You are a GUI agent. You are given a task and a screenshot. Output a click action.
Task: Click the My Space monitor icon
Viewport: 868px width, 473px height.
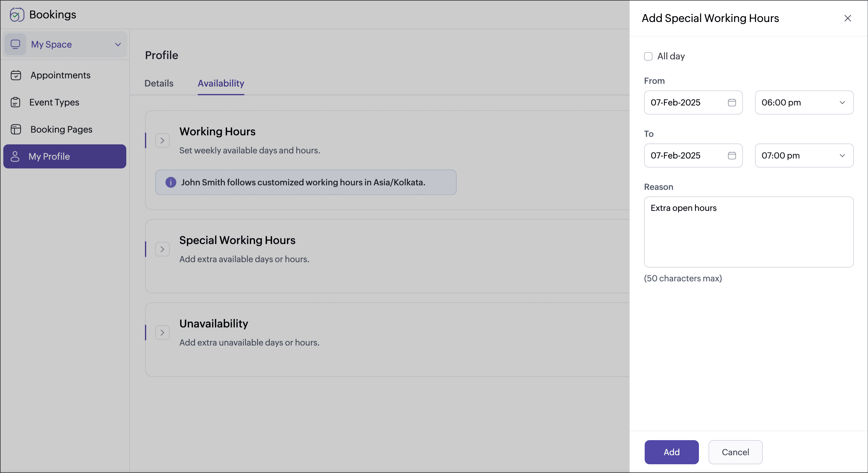coord(15,44)
